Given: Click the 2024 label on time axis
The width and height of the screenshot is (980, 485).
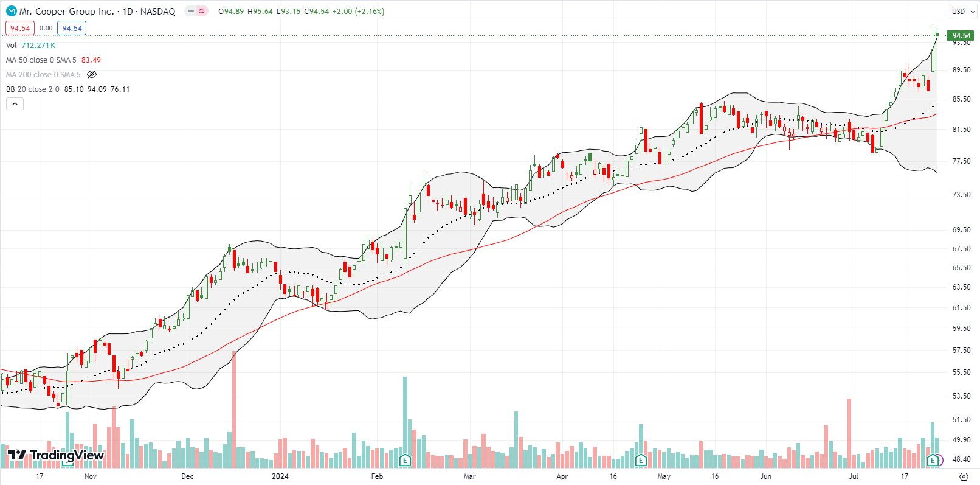Looking at the screenshot, I should [280, 476].
